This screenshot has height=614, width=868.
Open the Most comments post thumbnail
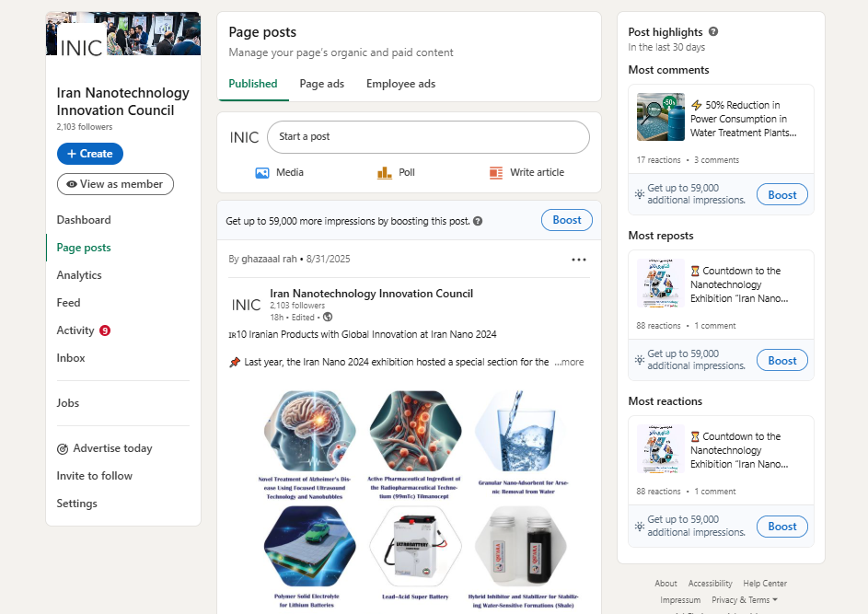tap(660, 117)
